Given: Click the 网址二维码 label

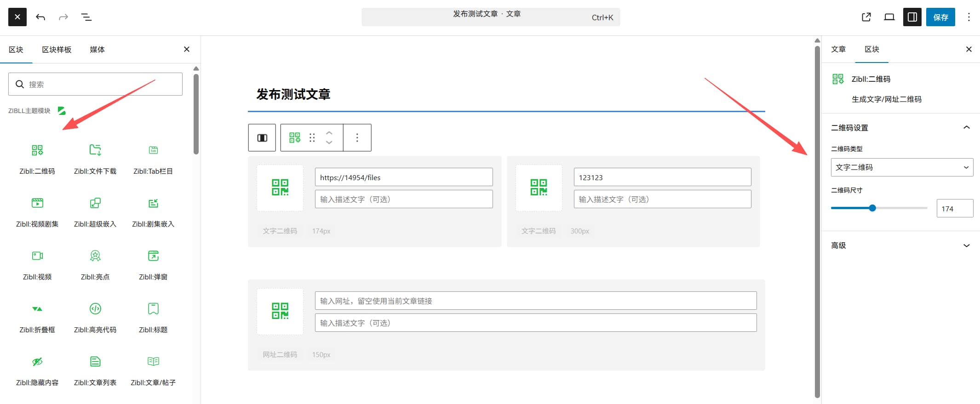Looking at the screenshot, I should (x=280, y=354).
